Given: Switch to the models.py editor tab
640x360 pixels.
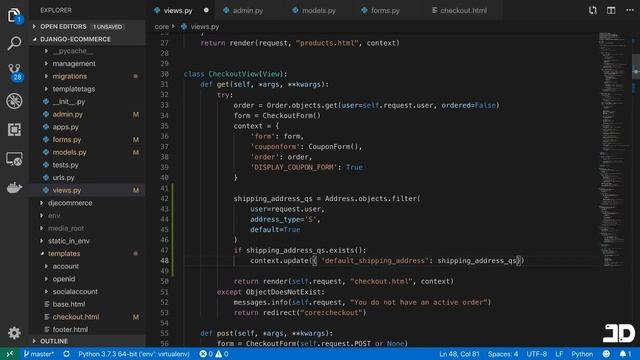Looking at the screenshot, I should [x=319, y=11].
